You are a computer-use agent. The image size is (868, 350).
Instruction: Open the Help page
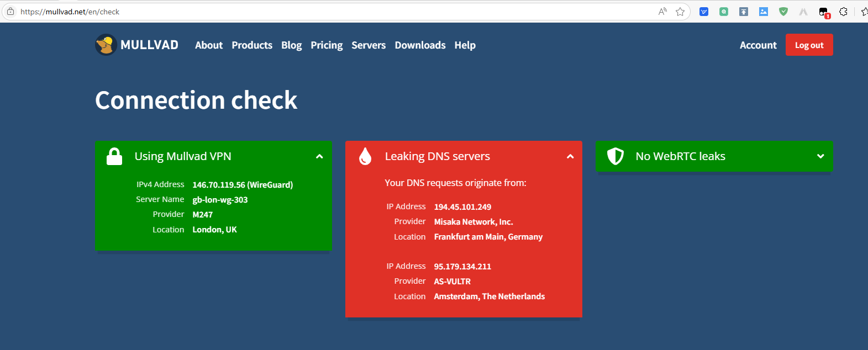click(x=465, y=45)
